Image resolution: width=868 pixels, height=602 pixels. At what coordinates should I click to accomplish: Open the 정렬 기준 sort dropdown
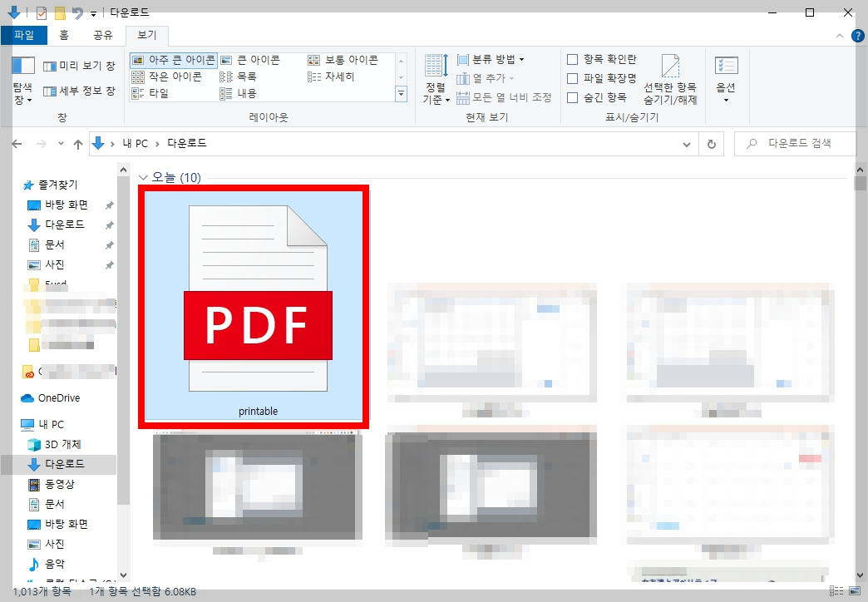pos(436,81)
